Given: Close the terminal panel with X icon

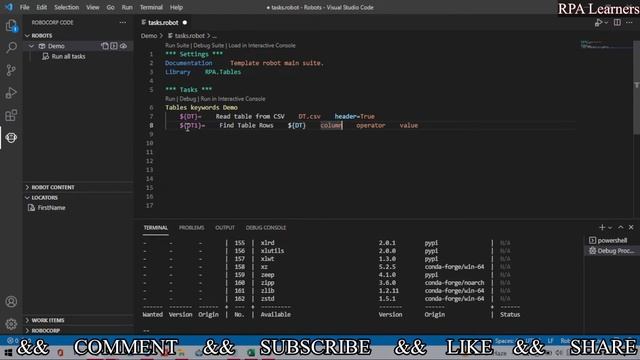Looking at the screenshot, I should coord(631,227).
